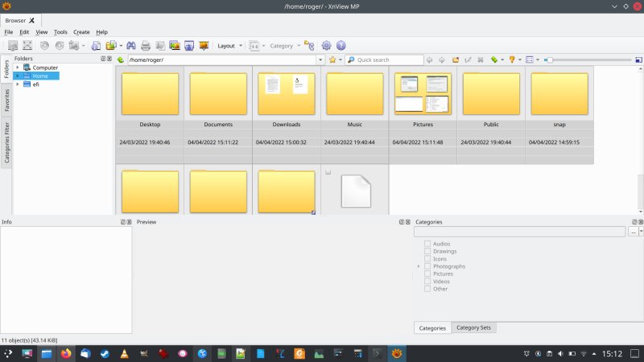Switch to the Category Sets tab

point(474,327)
